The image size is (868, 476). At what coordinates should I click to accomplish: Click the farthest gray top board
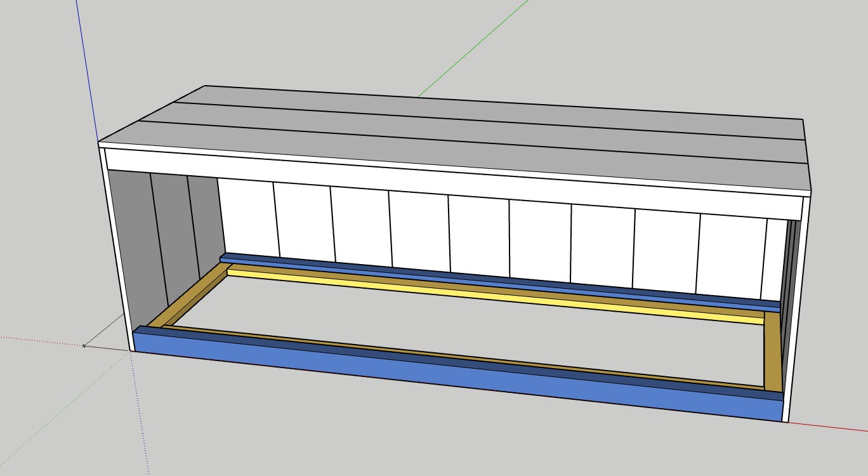tap(489, 112)
